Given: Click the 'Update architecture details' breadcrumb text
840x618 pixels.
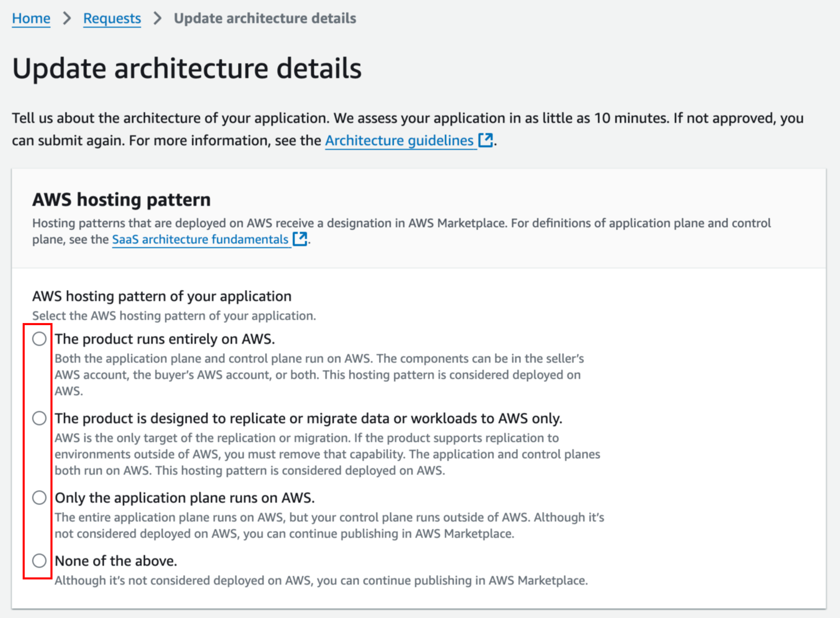Looking at the screenshot, I should (x=265, y=18).
